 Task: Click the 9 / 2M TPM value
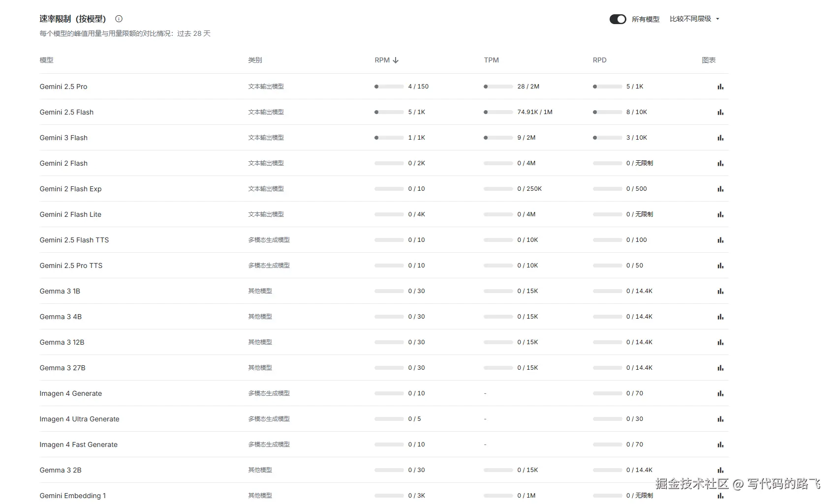click(526, 138)
